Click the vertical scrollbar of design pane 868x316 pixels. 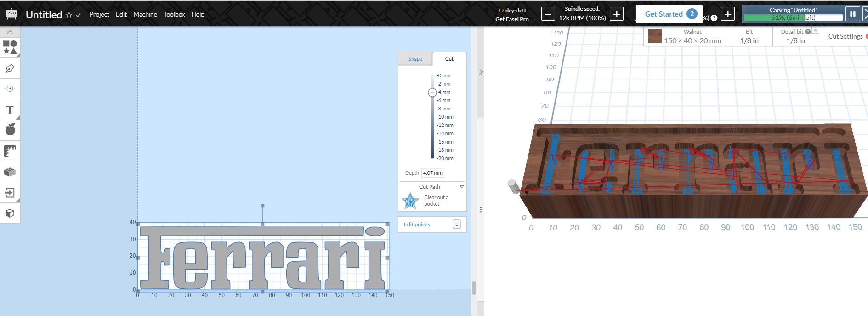pyautogui.click(x=474, y=288)
